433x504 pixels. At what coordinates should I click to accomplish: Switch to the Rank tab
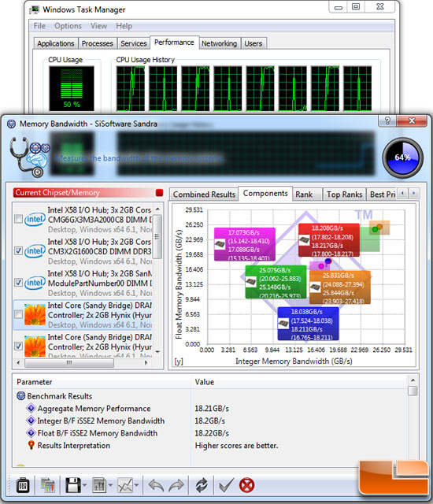tap(307, 195)
